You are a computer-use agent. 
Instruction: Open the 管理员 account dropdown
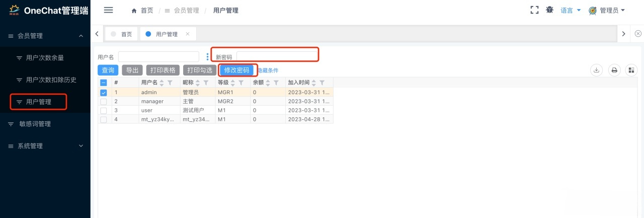[607, 10]
